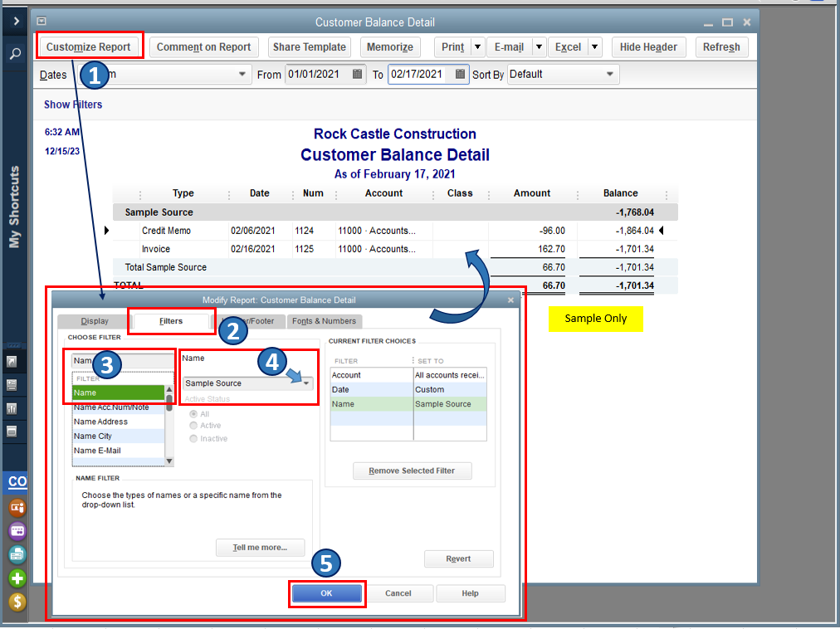Open calendar picker for To date

461,74
